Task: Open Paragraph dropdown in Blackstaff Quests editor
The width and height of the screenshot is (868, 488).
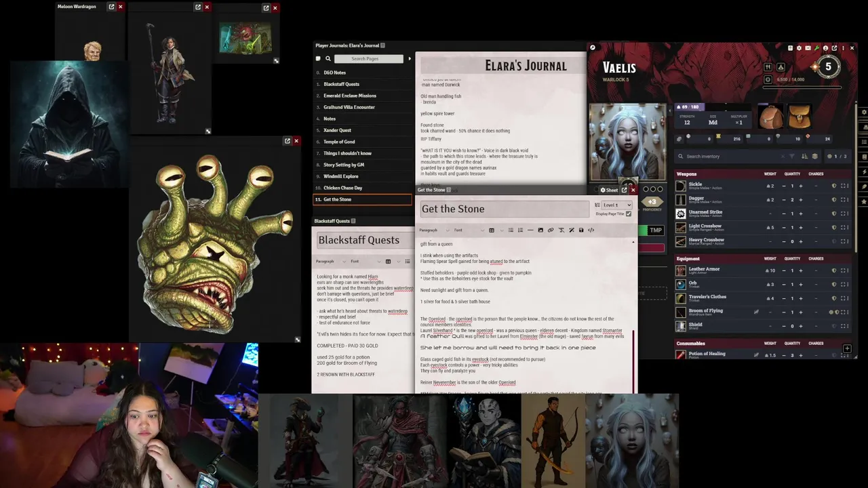Action: (330, 261)
